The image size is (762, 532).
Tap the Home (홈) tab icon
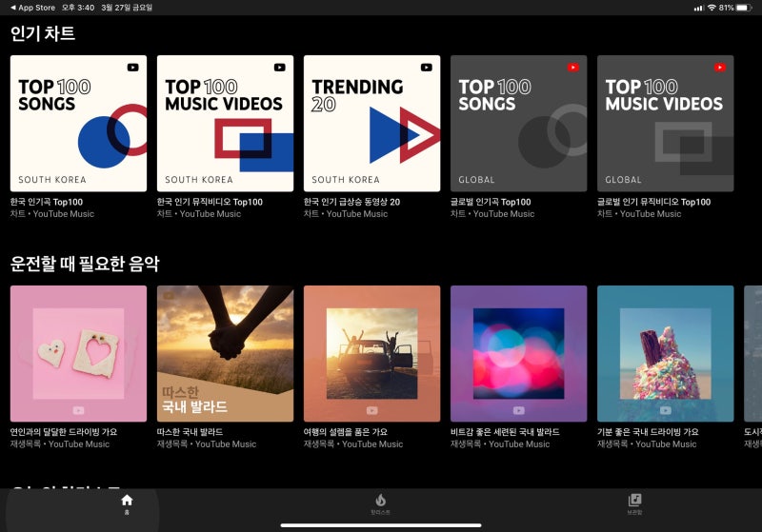pyautogui.click(x=127, y=500)
